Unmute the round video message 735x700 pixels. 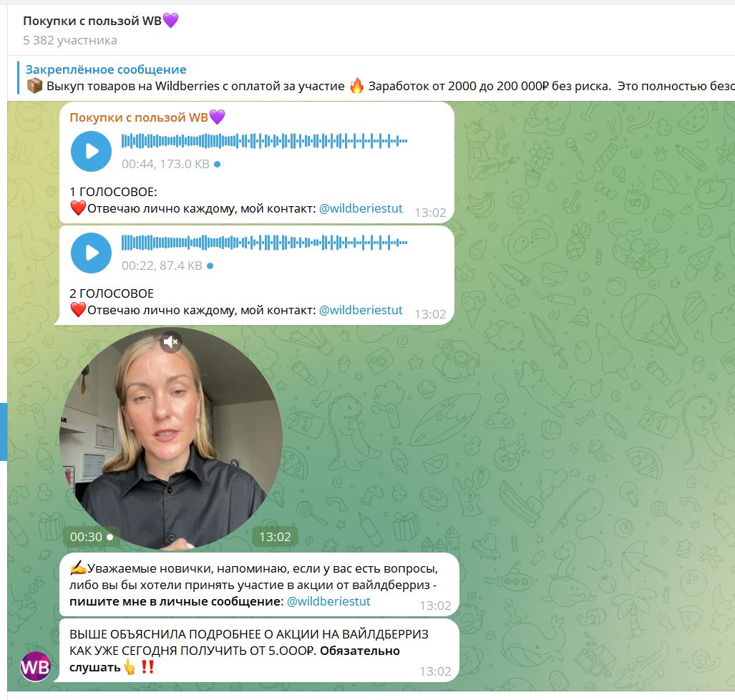click(170, 342)
